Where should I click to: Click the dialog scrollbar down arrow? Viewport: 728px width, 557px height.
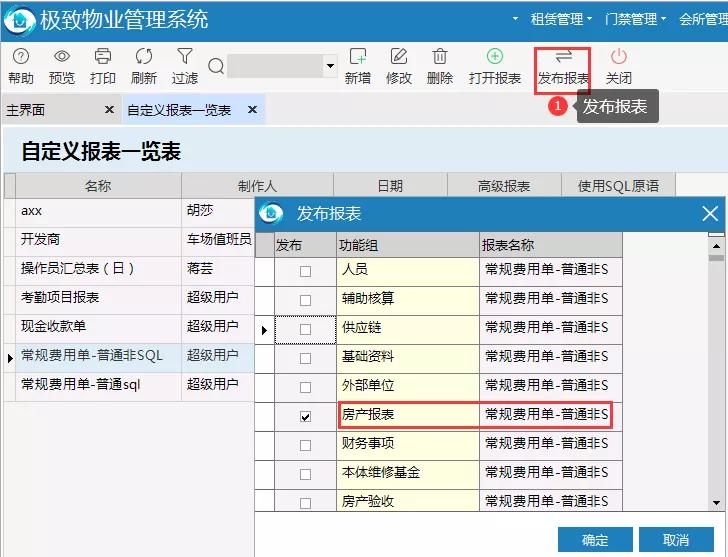point(716,503)
